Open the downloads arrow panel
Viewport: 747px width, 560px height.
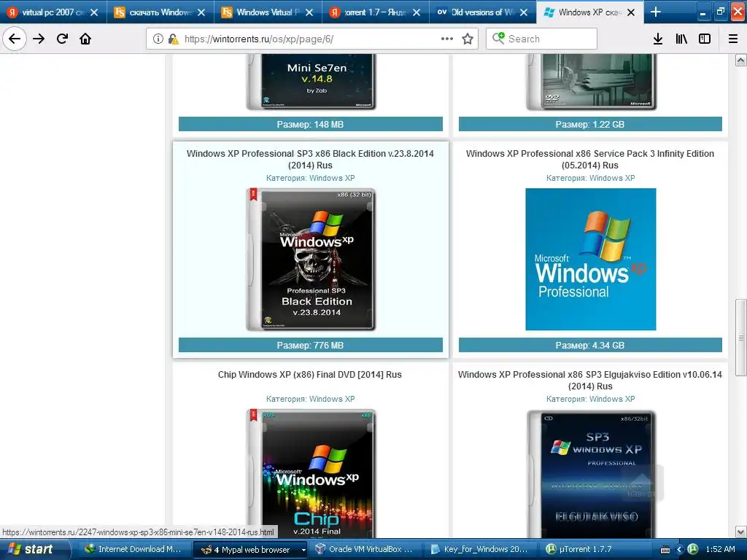click(658, 39)
